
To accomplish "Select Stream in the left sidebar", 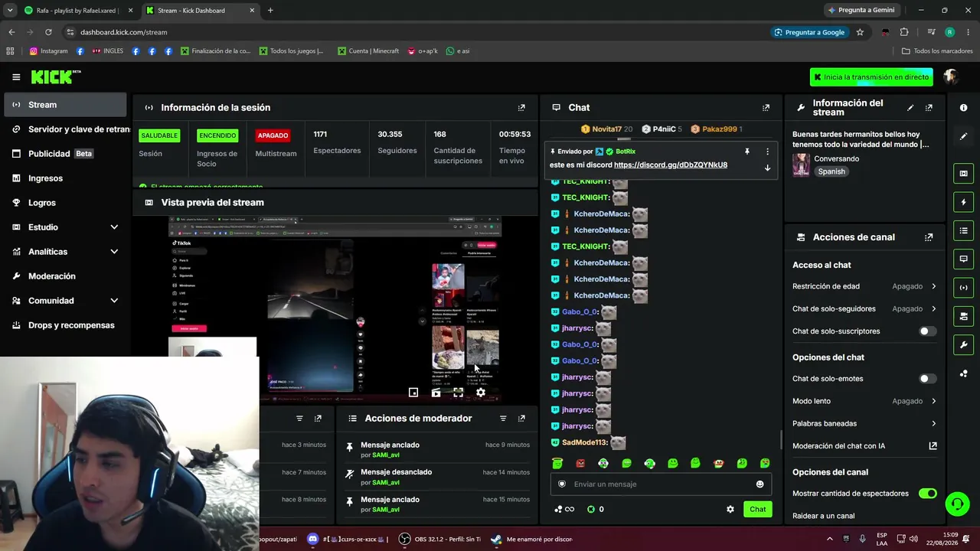I will 65,105.
